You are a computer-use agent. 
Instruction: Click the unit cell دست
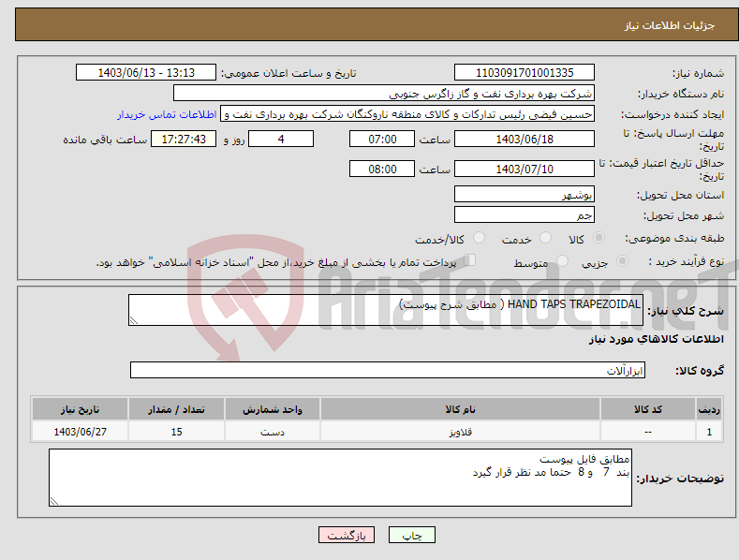coord(273,432)
